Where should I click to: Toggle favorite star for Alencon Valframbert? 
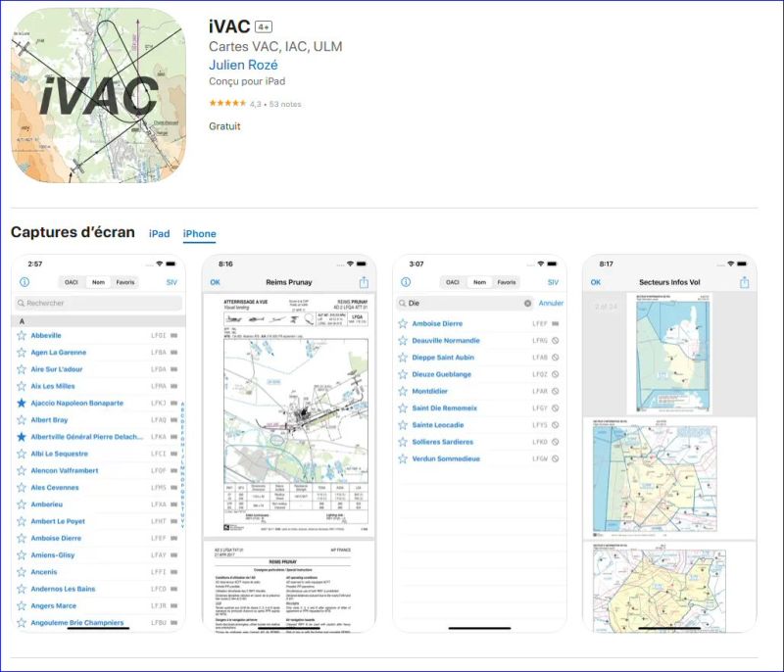coord(22,470)
